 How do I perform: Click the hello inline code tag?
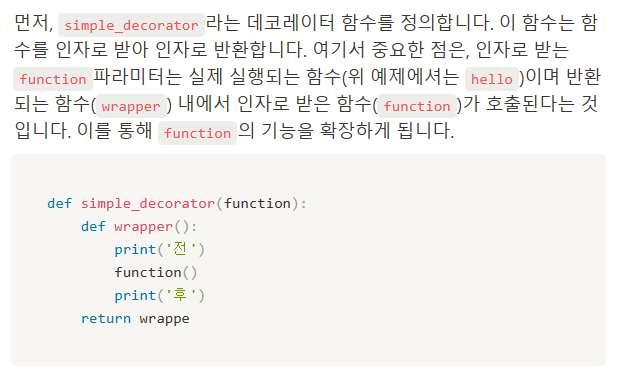pyautogui.click(x=491, y=79)
